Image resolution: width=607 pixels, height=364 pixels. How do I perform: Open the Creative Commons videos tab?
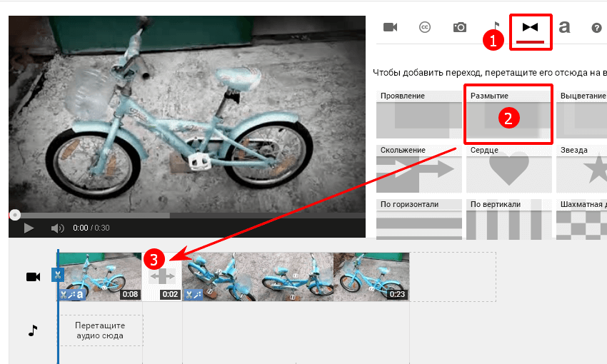click(425, 27)
